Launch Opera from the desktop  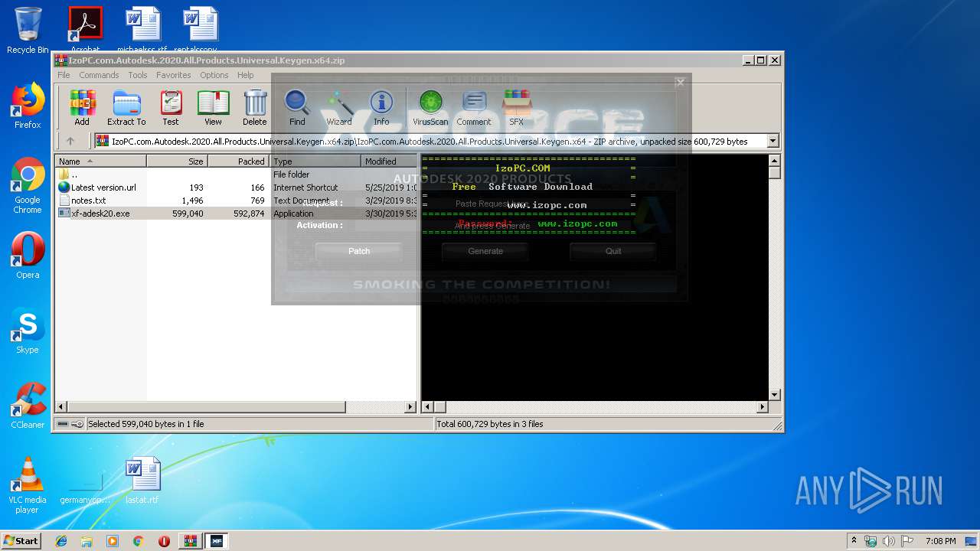[28, 256]
